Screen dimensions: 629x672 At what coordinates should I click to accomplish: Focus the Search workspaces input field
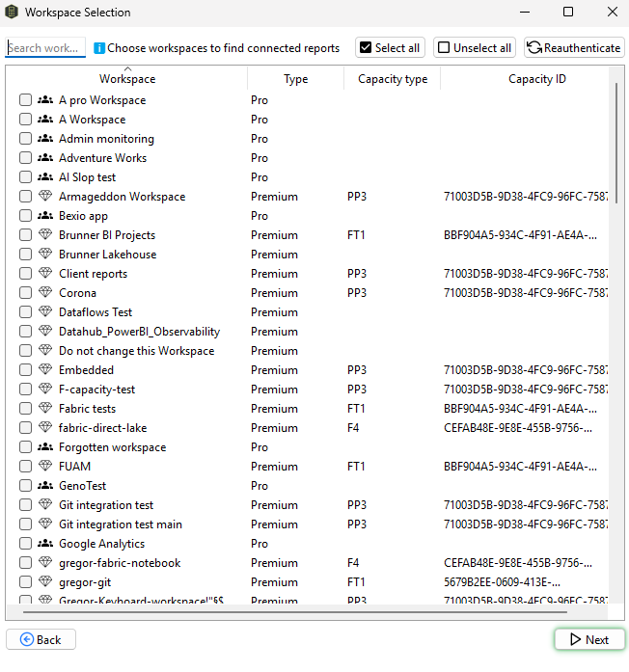(45, 48)
